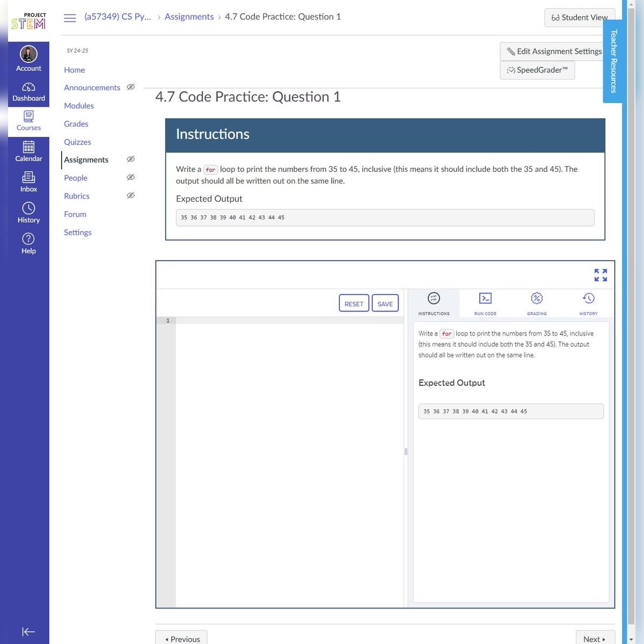
Task: Launch SpeedGrader
Action: [537, 70]
